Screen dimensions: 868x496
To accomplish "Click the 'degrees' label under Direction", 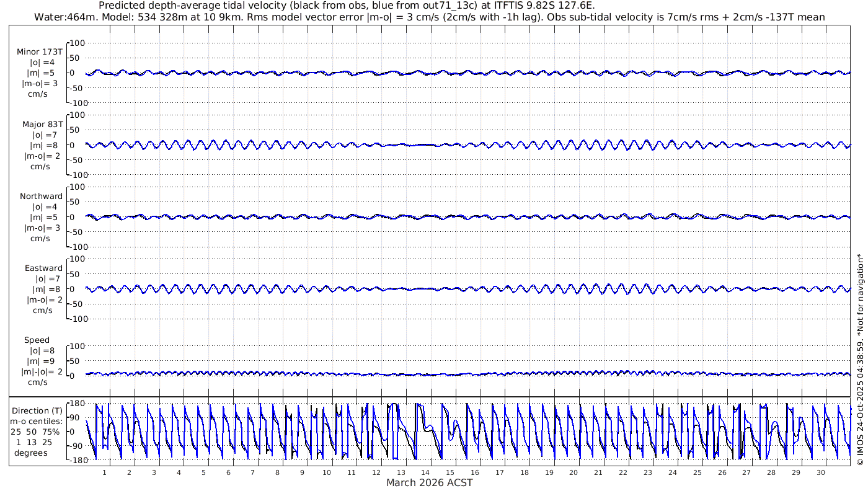I will pyautogui.click(x=31, y=453).
